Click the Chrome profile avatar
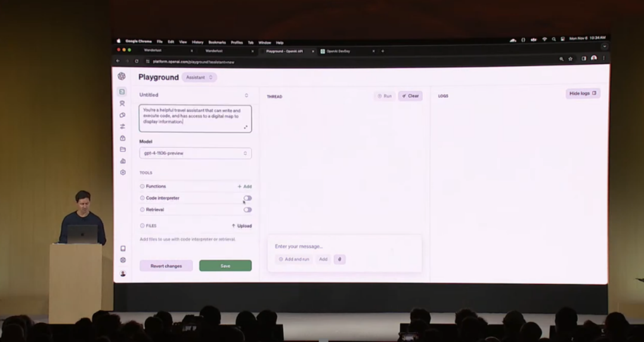644x342 pixels. (x=593, y=58)
